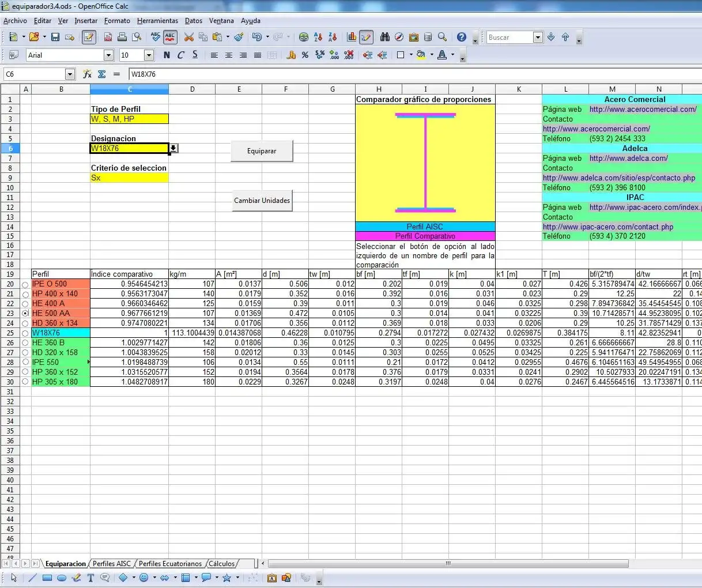Viewport: 702px width, 588px height.
Task: Export the spreadsheet to PDF
Action: pyautogui.click(x=108, y=36)
